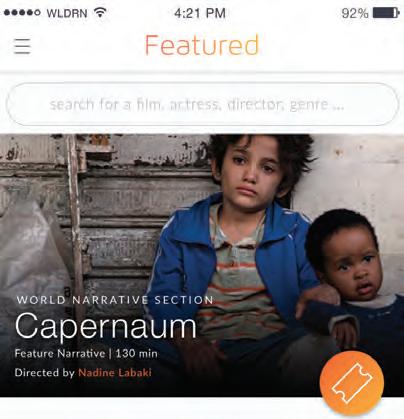
Task: Open the hamburger menu icon
Action: (22, 46)
